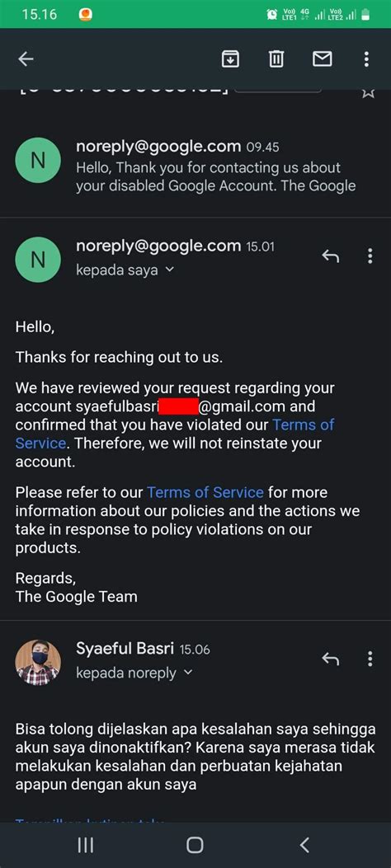
Task: Open the top bar overflow menu
Action: click(x=366, y=59)
